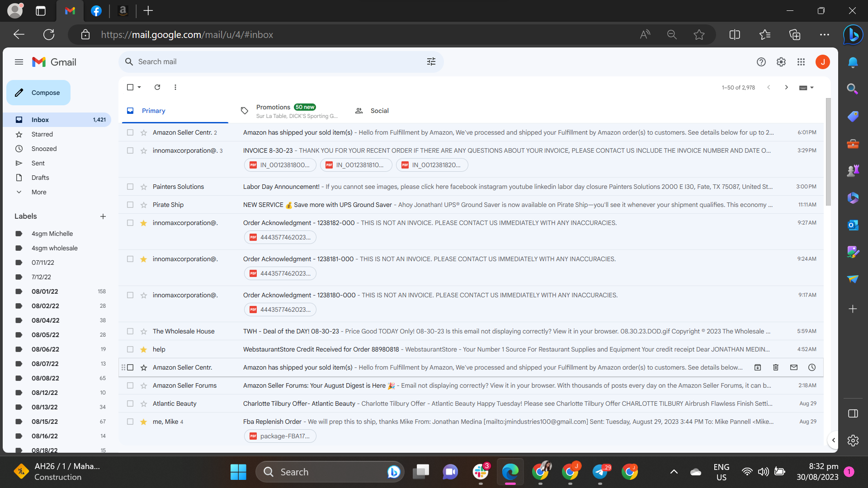
Task: Open search options filter icon
Action: coord(431,62)
